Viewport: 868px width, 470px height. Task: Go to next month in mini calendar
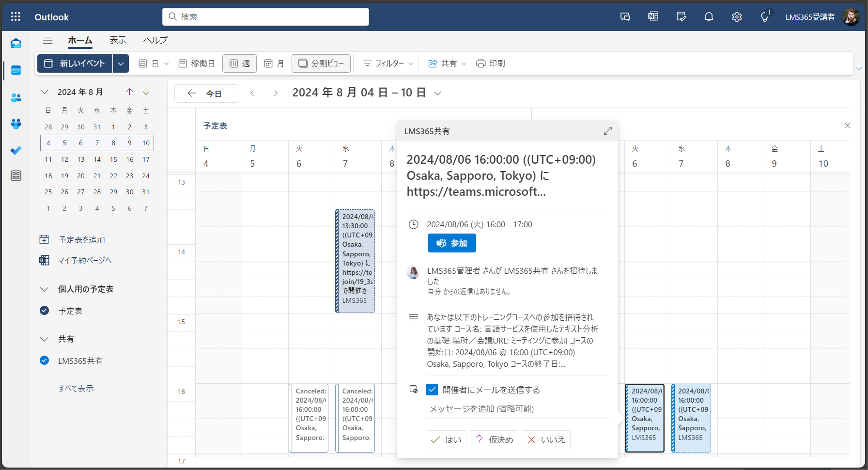pyautogui.click(x=146, y=92)
